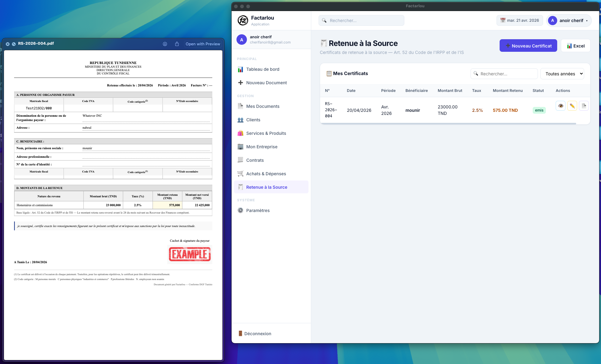
Task: Open the Paramètres settings page
Action: pos(258,210)
